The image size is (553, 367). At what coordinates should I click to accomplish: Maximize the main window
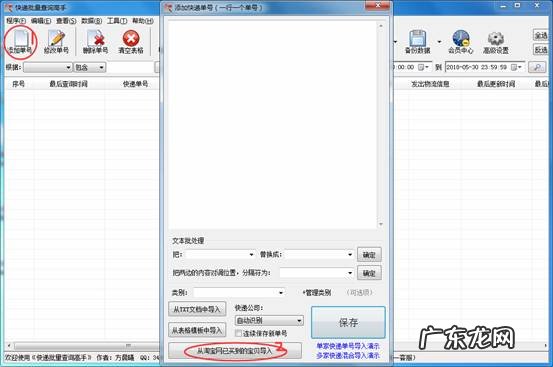point(518,6)
